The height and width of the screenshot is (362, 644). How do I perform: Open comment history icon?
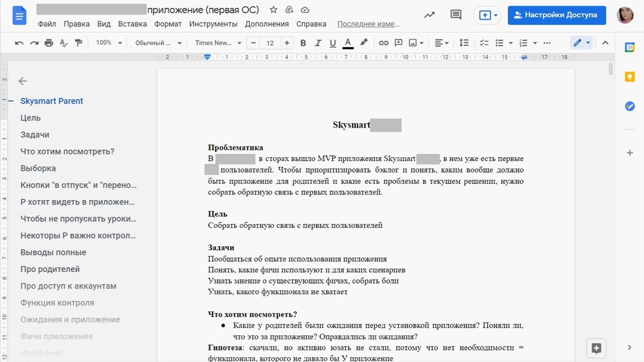point(455,15)
